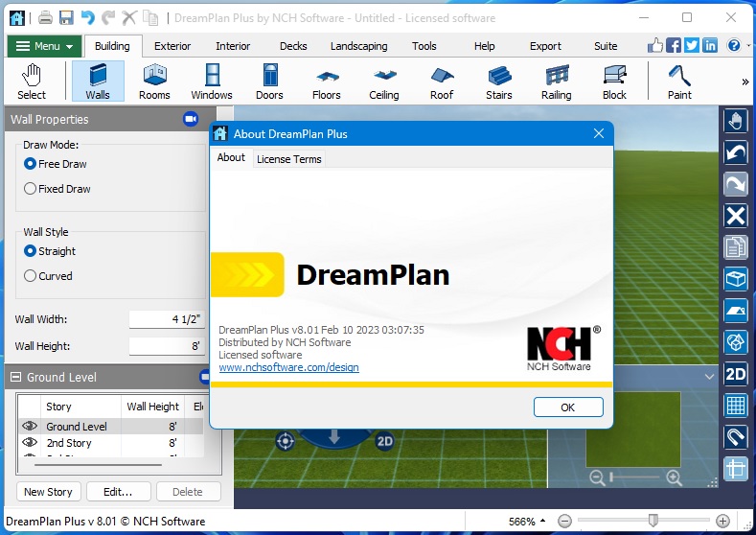
Task: Open the Exterior tab
Action: (172, 46)
